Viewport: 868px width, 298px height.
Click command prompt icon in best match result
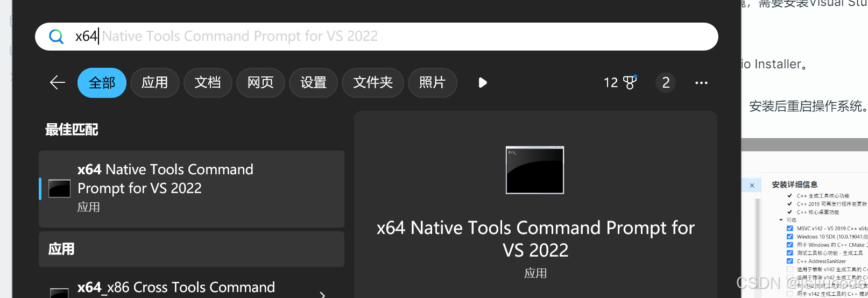(60, 189)
